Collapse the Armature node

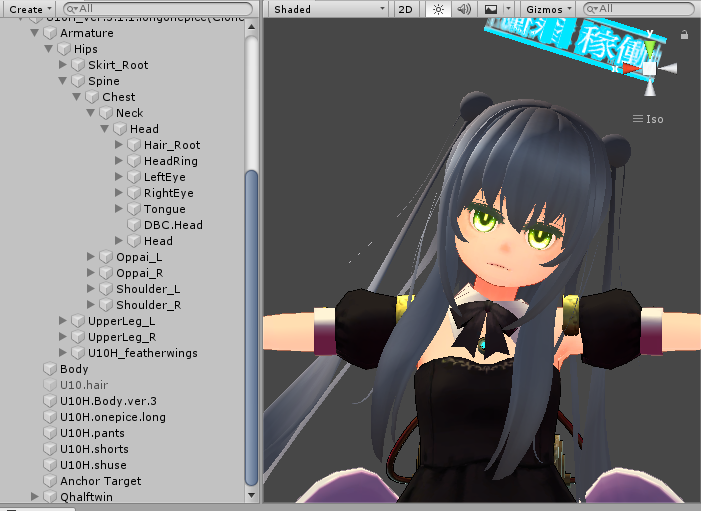pyautogui.click(x=34, y=33)
